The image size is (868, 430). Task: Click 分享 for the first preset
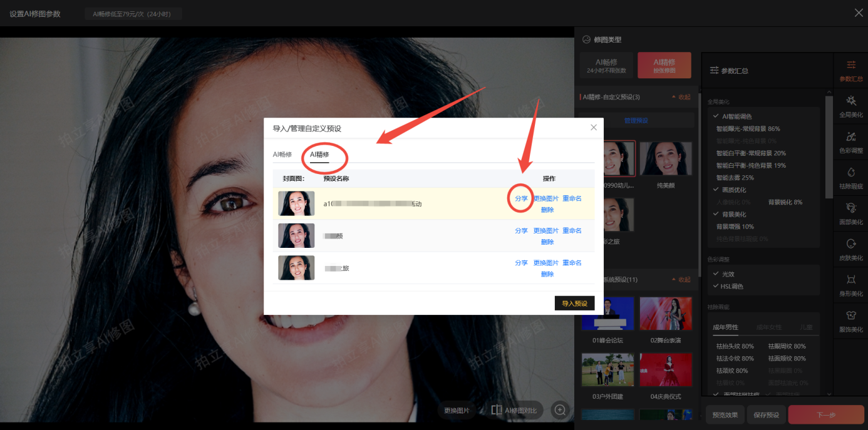[x=521, y=198]
